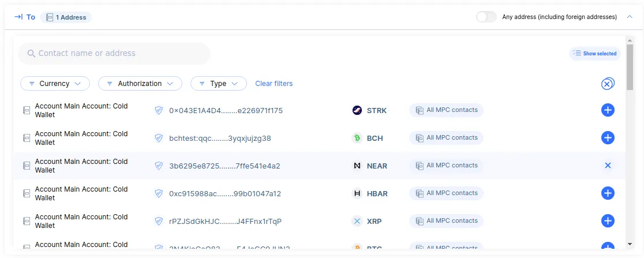The height and width of the screenshot is (258, 644).
Task: Click shield icon beside bchtest address
Action: tap(159, 138)
